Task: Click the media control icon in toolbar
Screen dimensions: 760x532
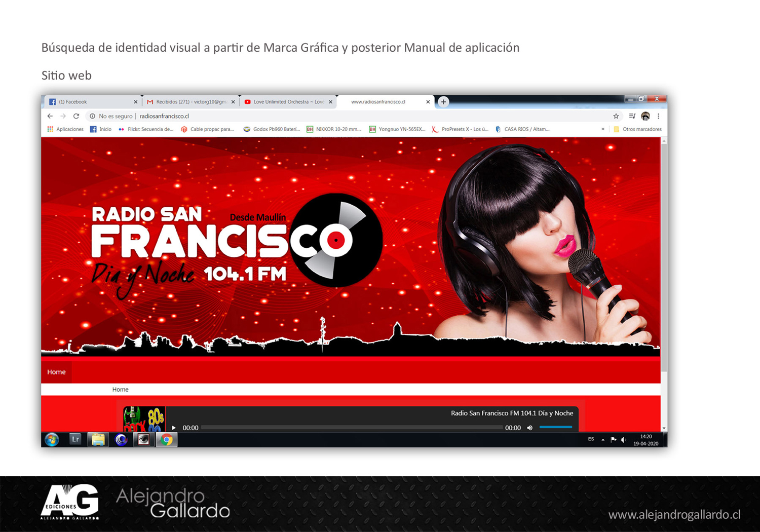Action: click(x=632, y=116)
